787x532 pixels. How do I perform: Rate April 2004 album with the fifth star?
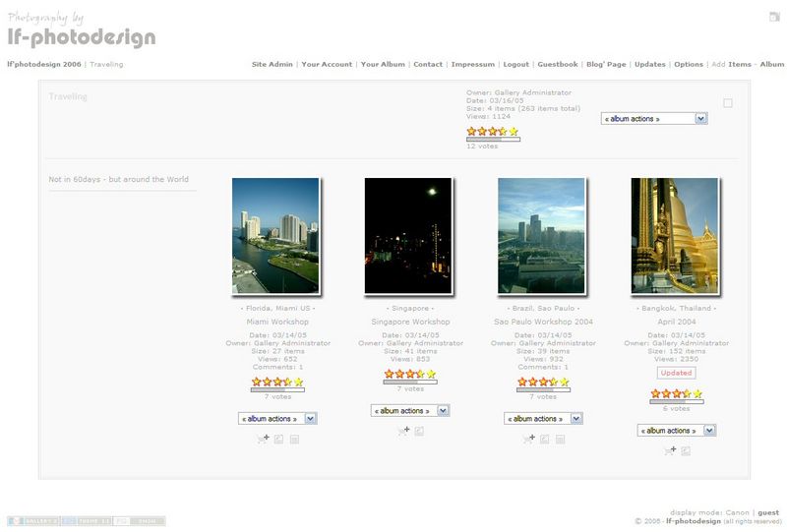click(697, 394)
